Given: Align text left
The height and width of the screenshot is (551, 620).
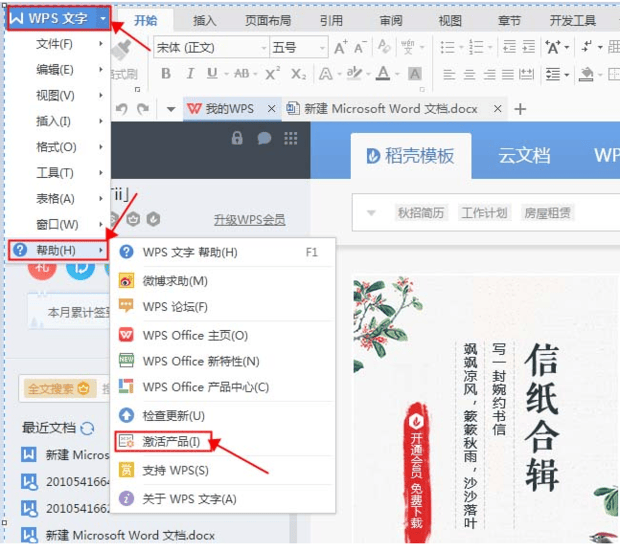Looking at the screenshot, I should (x=449, y=74).
